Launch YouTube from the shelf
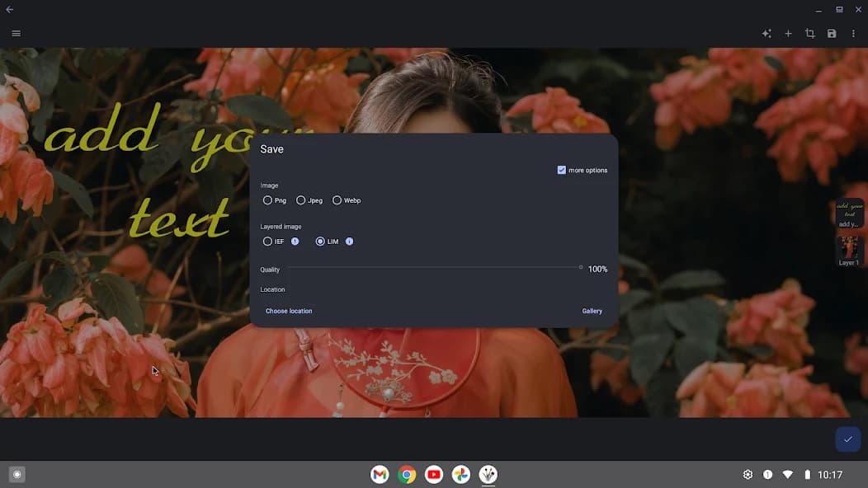 click(x=433, y=474)
